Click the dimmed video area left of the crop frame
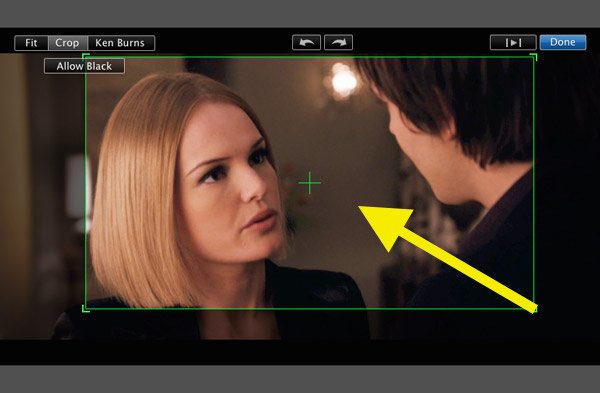This screenshot has height=393, width=600. (x=42, y=199)
